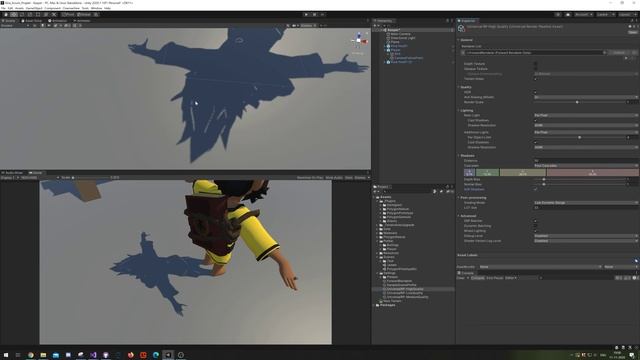Open File Explorer from the taskbar
Screen dimensions: 640x360
point(43,355)
